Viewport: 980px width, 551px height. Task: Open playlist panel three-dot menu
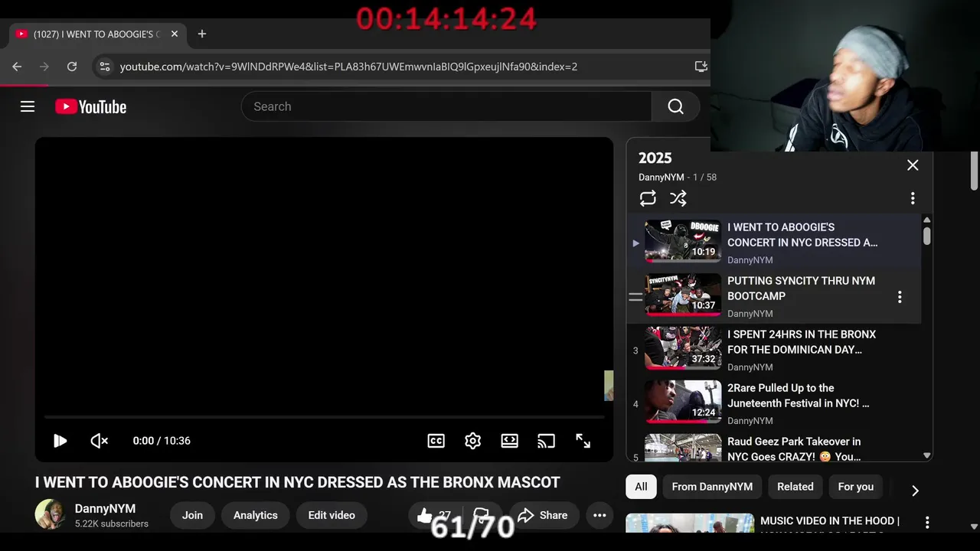pos(912,198)
